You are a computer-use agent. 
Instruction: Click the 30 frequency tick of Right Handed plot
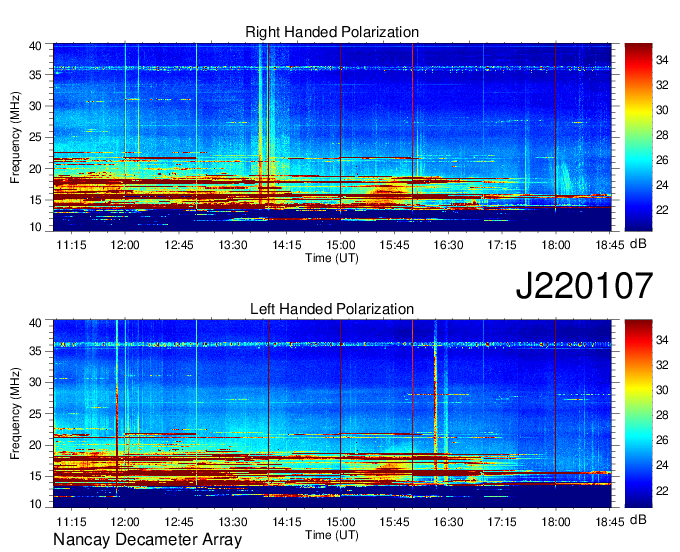pyautogui.click(x=35, y=106)
